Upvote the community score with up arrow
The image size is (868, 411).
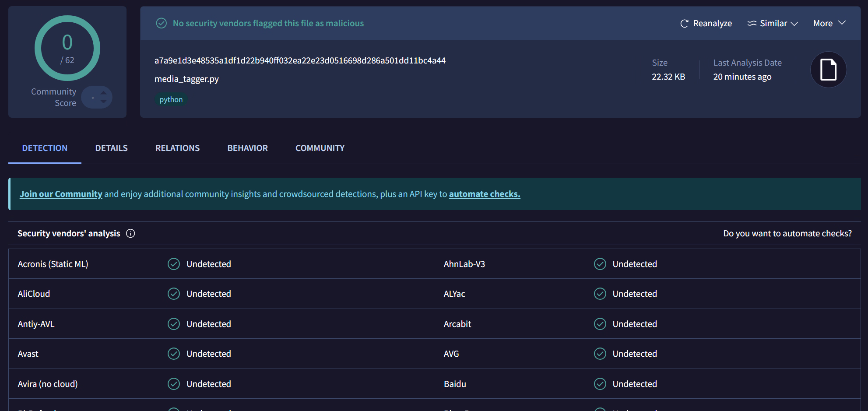tap(104, 92)
